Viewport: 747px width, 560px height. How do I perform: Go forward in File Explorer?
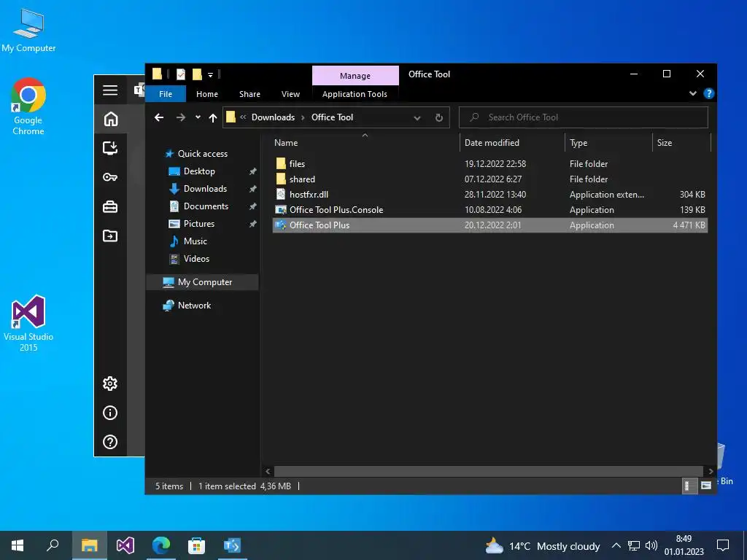[x=181, y=117]
